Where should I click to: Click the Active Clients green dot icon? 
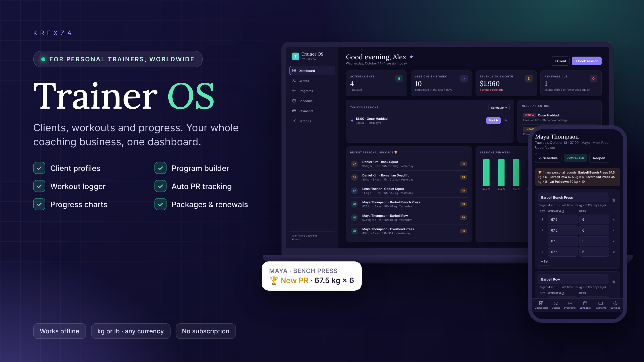point(399,78)
